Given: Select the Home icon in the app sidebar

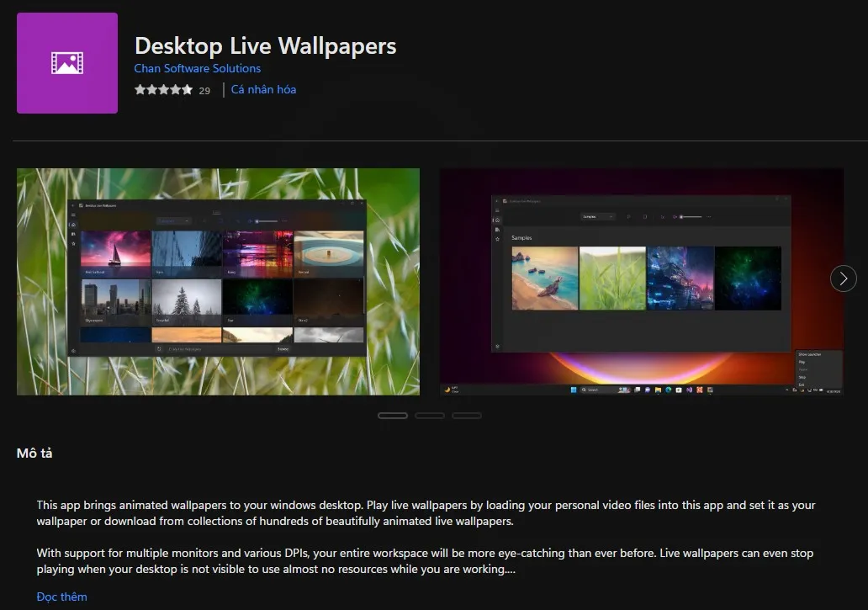Looking at the screenshot, I should (x=497, y=219).
